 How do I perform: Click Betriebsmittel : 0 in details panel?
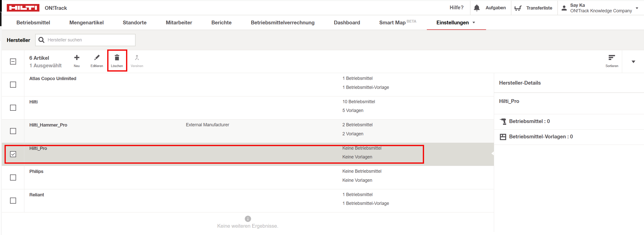tap(529, 121)
